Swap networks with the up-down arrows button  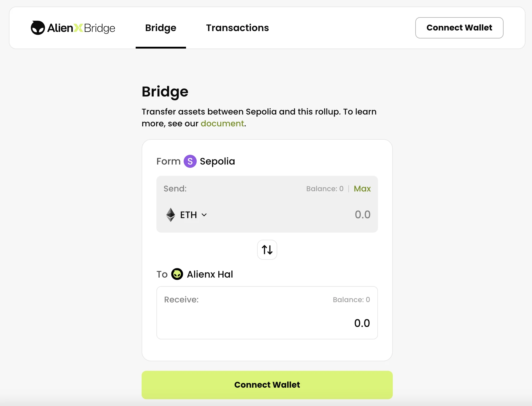pos(267,250)
